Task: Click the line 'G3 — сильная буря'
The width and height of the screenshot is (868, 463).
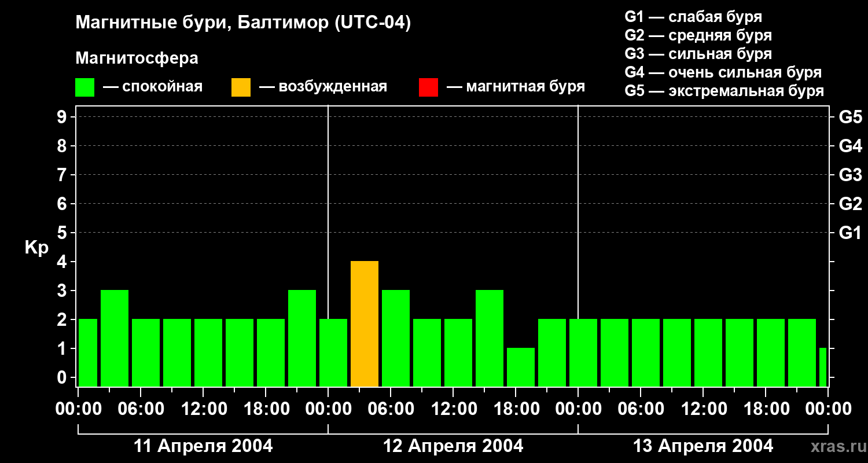Action: tap(698, 54)
